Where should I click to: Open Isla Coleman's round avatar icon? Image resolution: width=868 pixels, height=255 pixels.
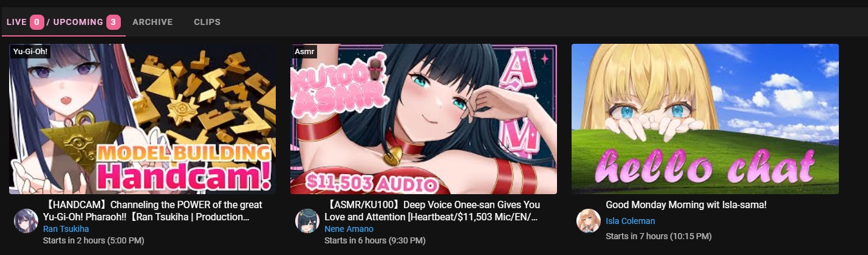[589, 220]
